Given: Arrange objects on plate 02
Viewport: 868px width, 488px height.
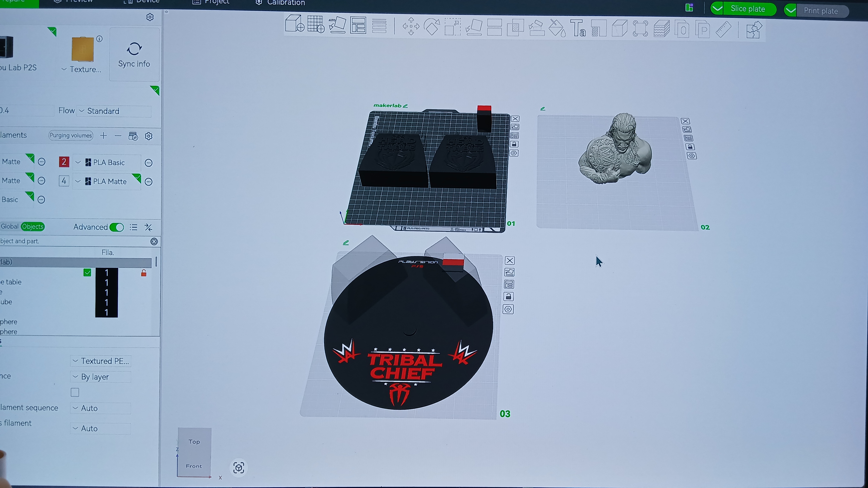Looking at the screenshot, I should 688,138.
